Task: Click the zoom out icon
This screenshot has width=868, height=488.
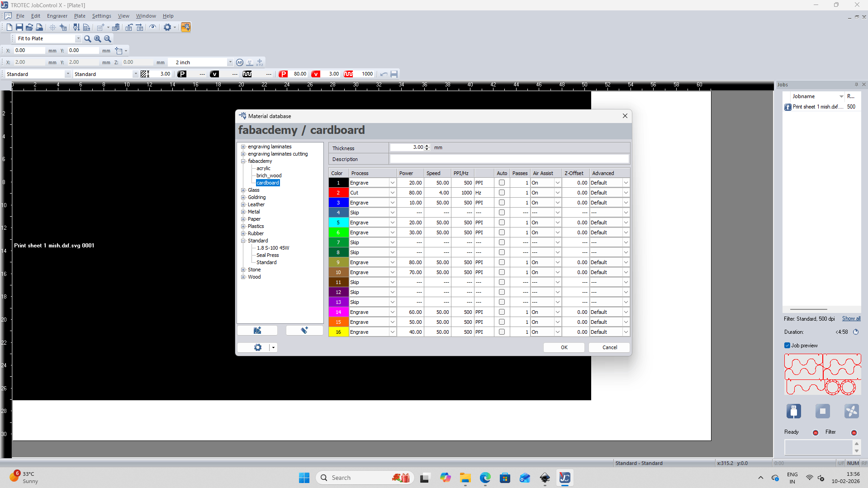Action: tap(108, 39)
